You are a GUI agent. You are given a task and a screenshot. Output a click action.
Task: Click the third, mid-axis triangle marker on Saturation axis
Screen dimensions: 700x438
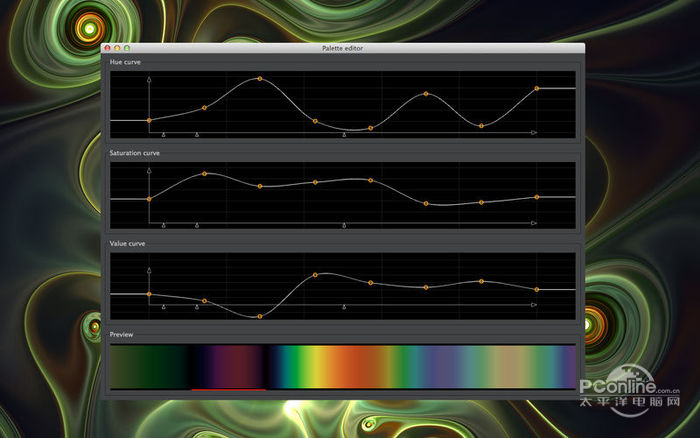[344, 225]
